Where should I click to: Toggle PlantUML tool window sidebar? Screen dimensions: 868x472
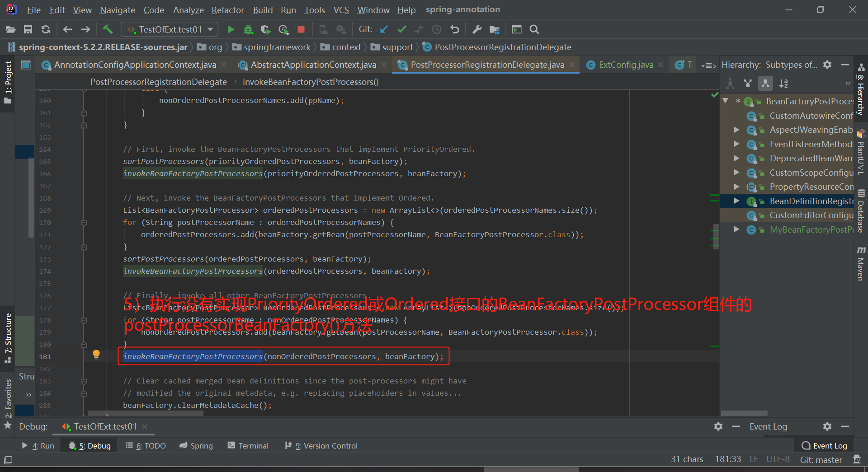(861, 152)
